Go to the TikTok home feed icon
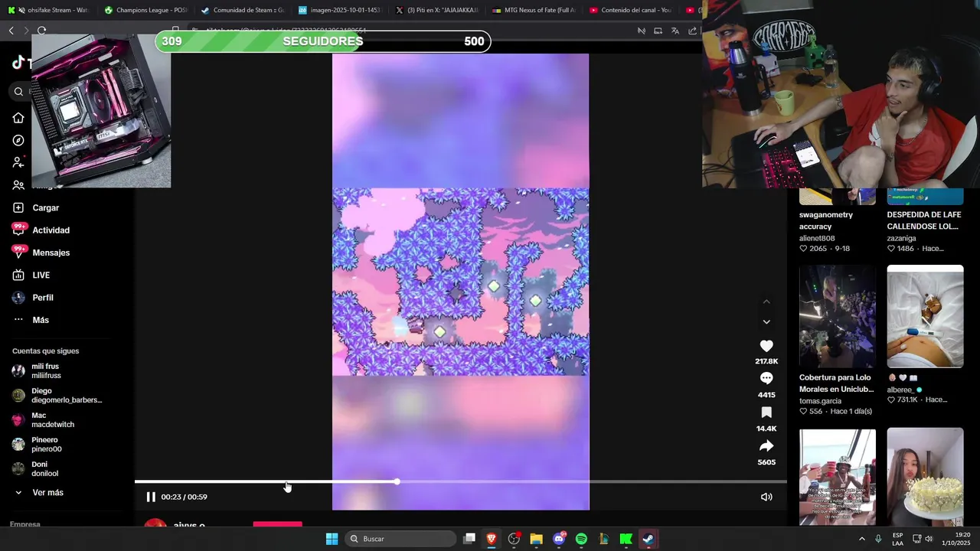Image resolution: width=980 pixels, height=551 pixels. pos(18,118)
